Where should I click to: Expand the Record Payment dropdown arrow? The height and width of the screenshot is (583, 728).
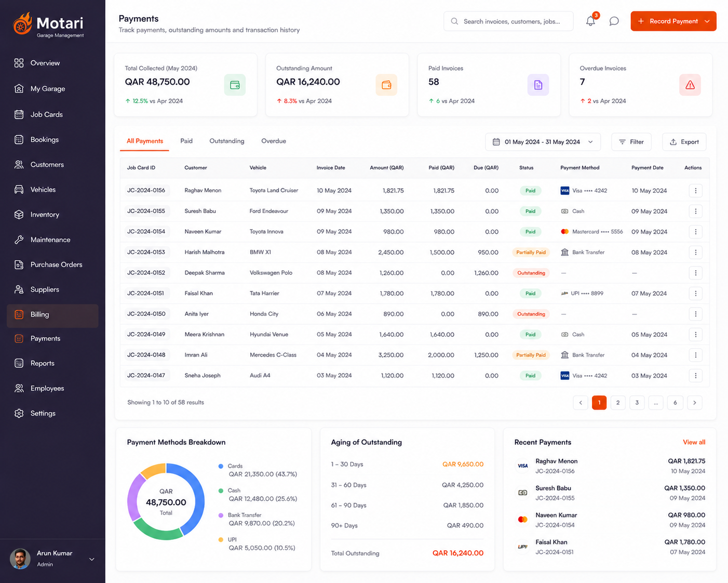pos(707,21)
